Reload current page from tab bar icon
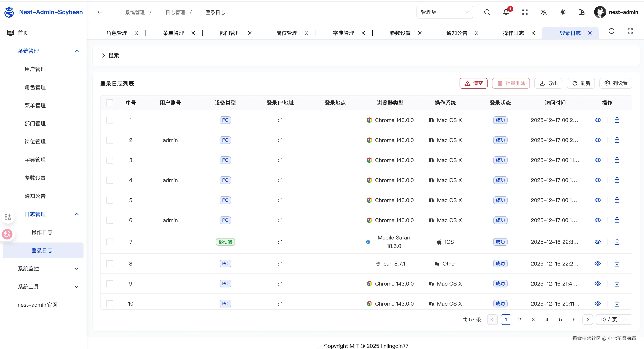The height and width of the screenshot is (349, 644). click(611, 31)
